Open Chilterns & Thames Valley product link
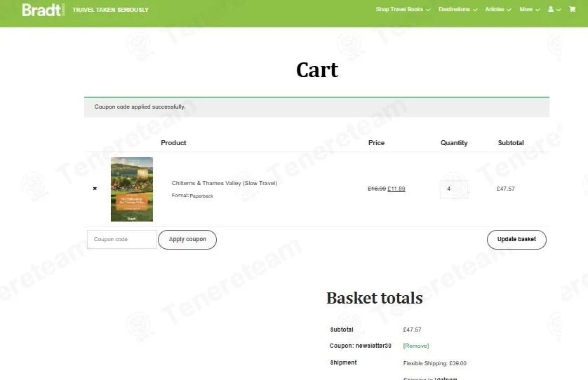The width and height of the screenshot is (588, 380). coord(225,183)
